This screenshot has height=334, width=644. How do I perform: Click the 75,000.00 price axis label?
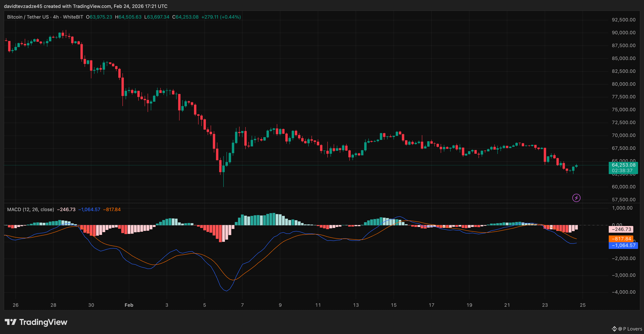tap(624, 110)
